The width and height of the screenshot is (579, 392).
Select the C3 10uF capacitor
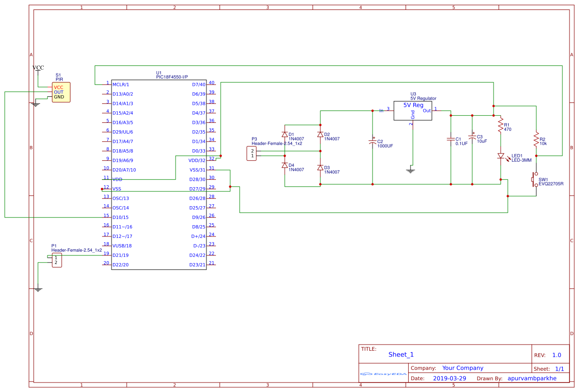[x=472, y=137]
